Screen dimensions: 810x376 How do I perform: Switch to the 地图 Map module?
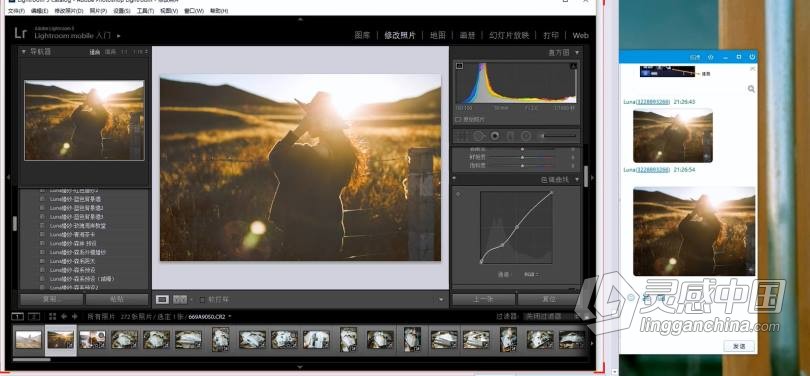(438, 36)
